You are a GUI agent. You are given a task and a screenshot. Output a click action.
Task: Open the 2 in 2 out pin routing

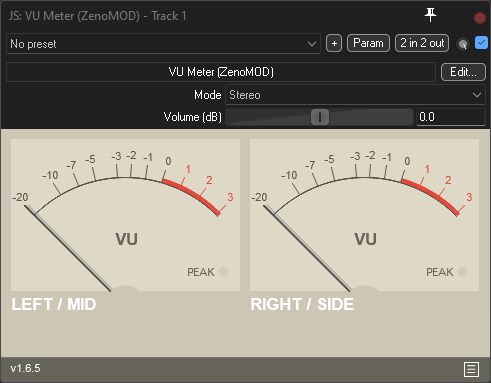coord(422,43)
